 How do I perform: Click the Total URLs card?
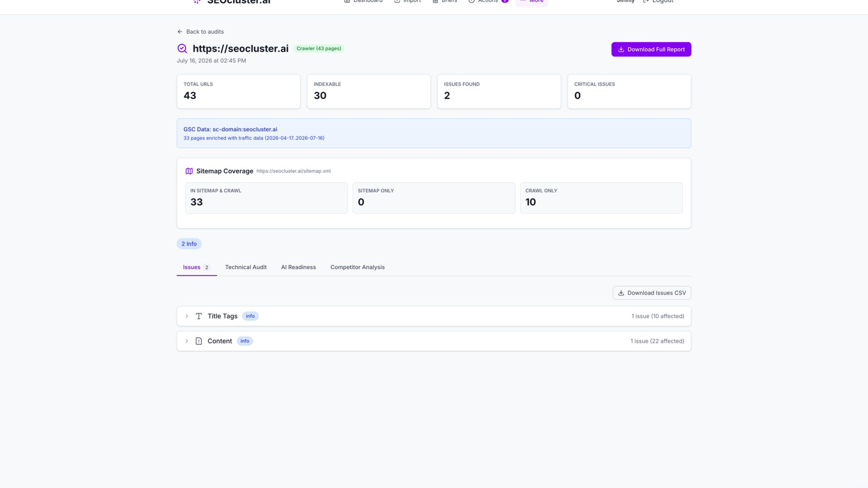coord(238,92)
